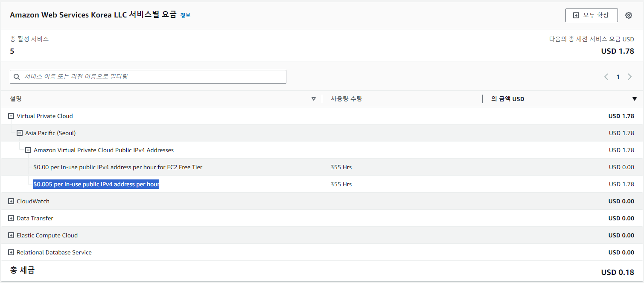Click the CloudWatch service name

(x=33, y=201)
